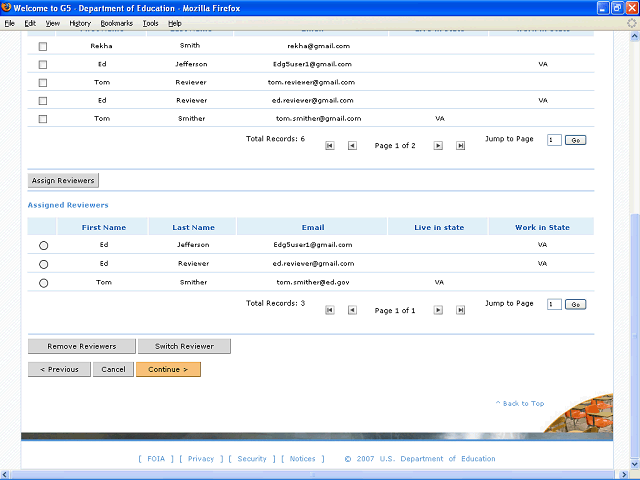Click Jump to Page field in Assigned Reviewers
The width and height of the screenshot is (640, 480).
click(554, 304)
